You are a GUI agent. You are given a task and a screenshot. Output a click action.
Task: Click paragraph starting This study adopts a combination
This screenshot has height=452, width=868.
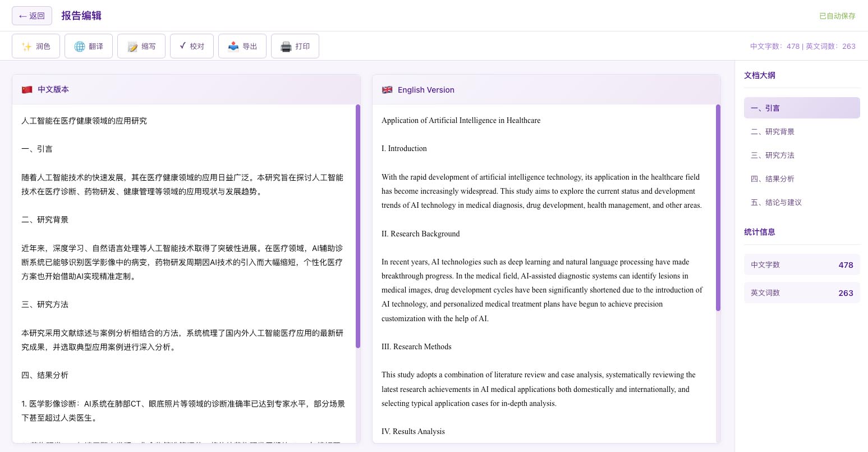539,389
